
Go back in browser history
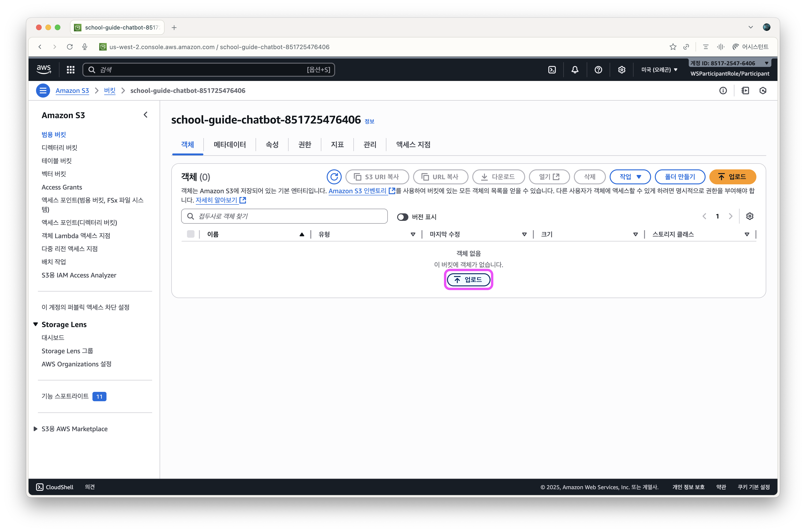[40, 47]
